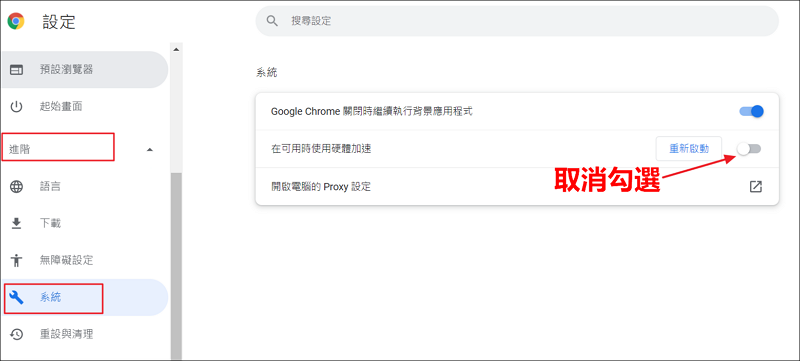
Task: Open Proxy settings external link icon
Action: pos(756,187)
